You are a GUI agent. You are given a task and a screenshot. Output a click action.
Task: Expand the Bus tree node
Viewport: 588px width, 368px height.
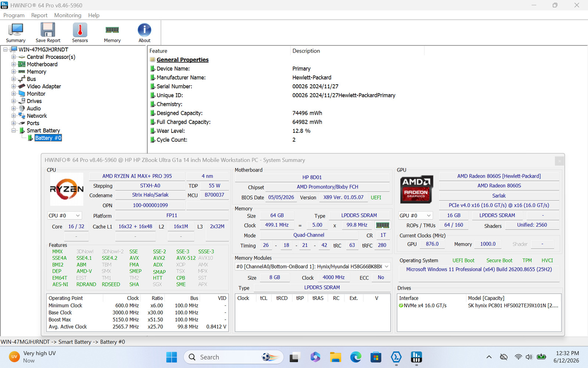tap(14, 79)
